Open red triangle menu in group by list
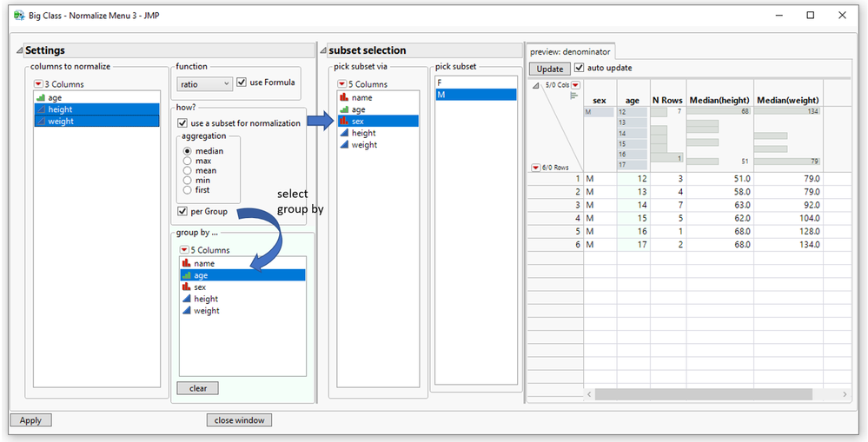Image resolution: width=868 pixels, height=442 pixels. [184, 250]
